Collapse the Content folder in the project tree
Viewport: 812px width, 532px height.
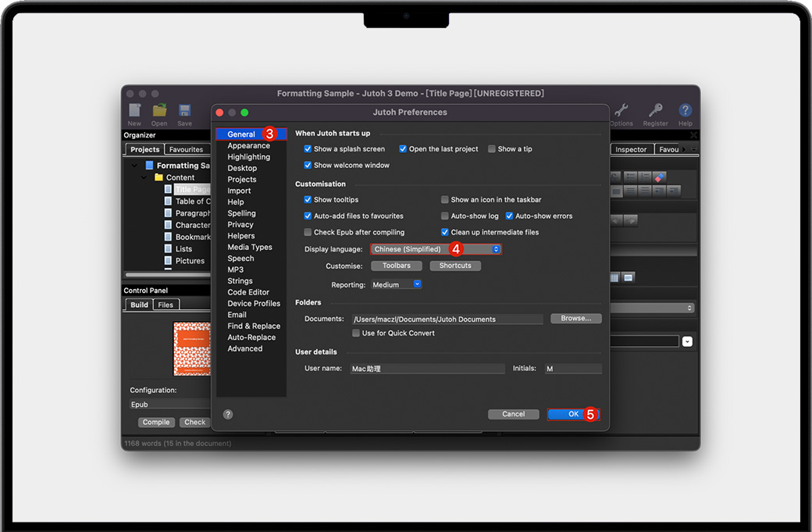pos(144,178)
